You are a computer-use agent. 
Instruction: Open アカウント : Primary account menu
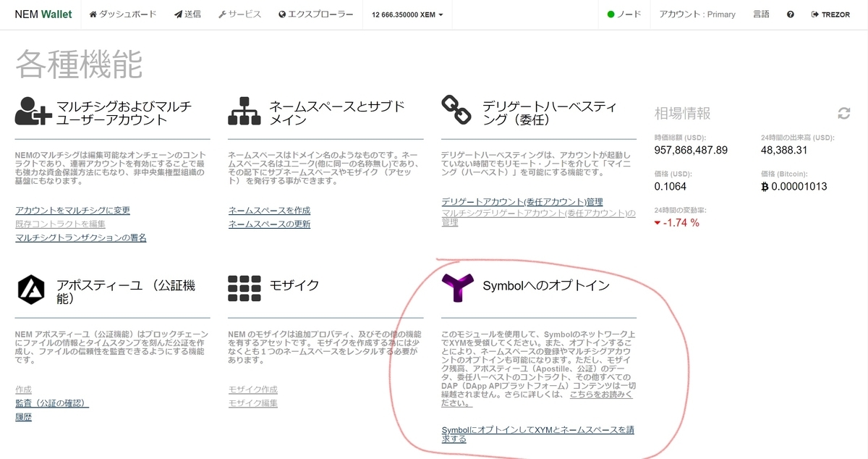[697, 14]
